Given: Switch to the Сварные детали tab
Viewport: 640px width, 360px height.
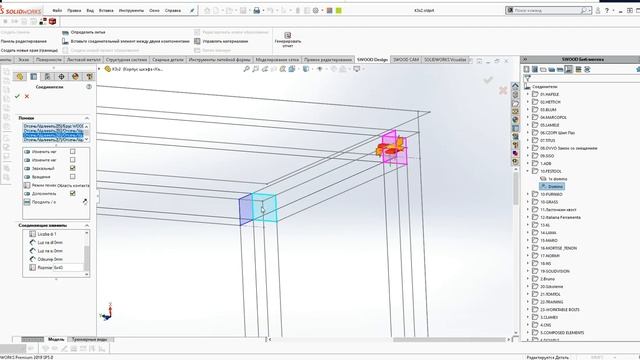Looking at the screenshot, I should (168, 60).
